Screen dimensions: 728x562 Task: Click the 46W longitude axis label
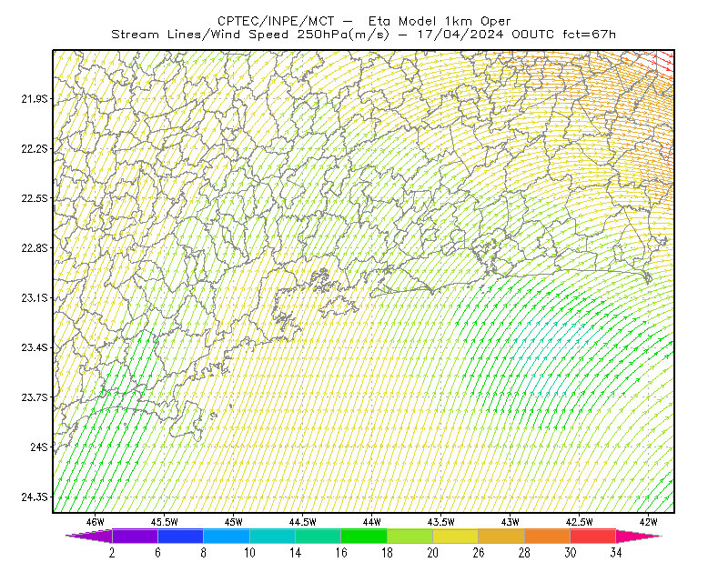pyautogui.click(x=96, y=522)
